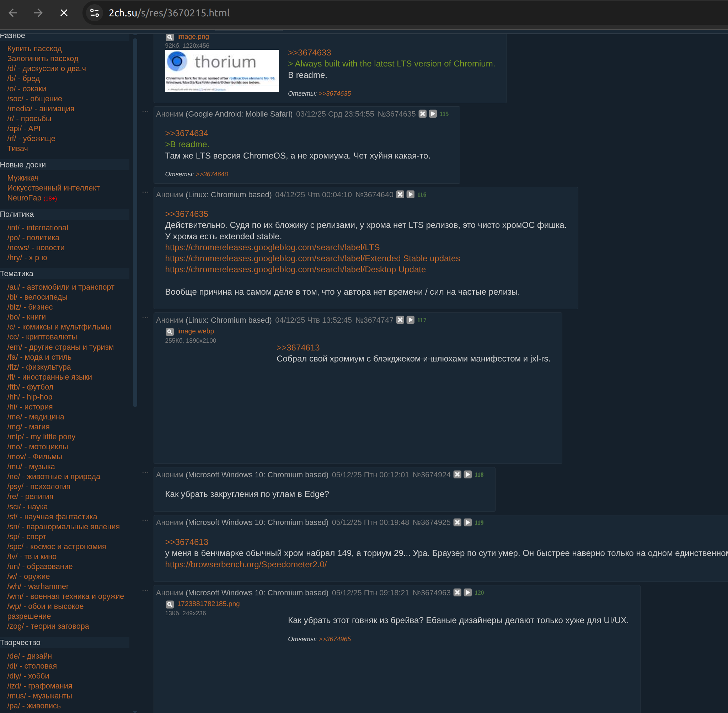Screen dimensions: 728x713
Task: Open the /mlp/ - my little pony board
Action: point(41,436)
